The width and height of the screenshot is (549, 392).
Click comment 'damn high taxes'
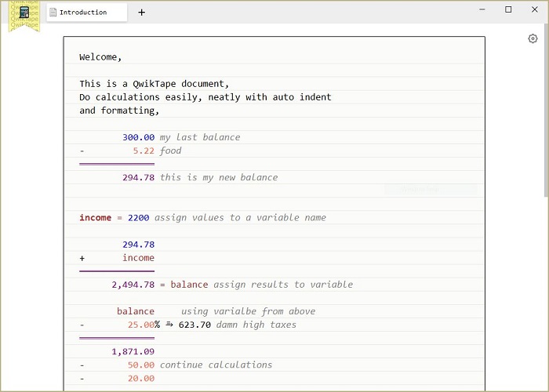[x=256, y=325]
